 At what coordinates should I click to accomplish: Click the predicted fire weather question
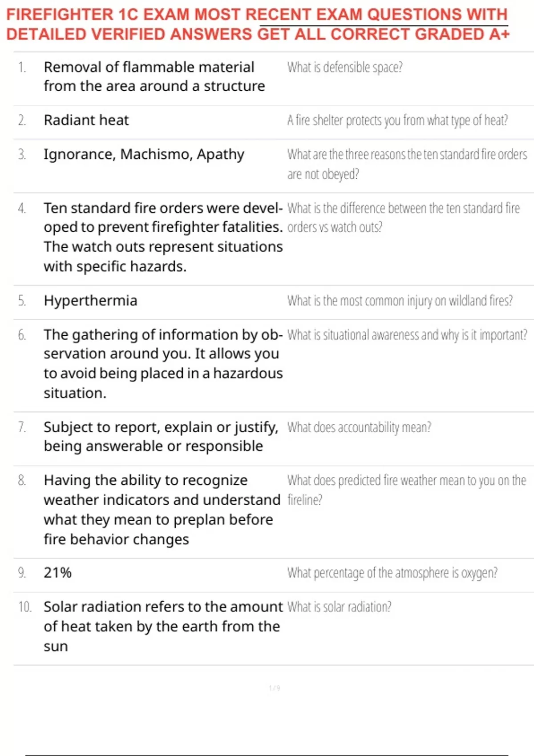407,490
